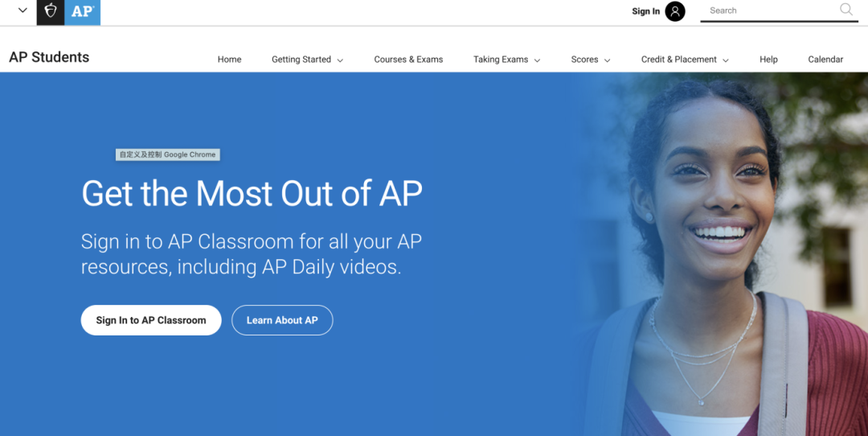Screen dimensions: 868x436
Task: Click the user profile avatar icon
Action: click(x=675, y=11)
